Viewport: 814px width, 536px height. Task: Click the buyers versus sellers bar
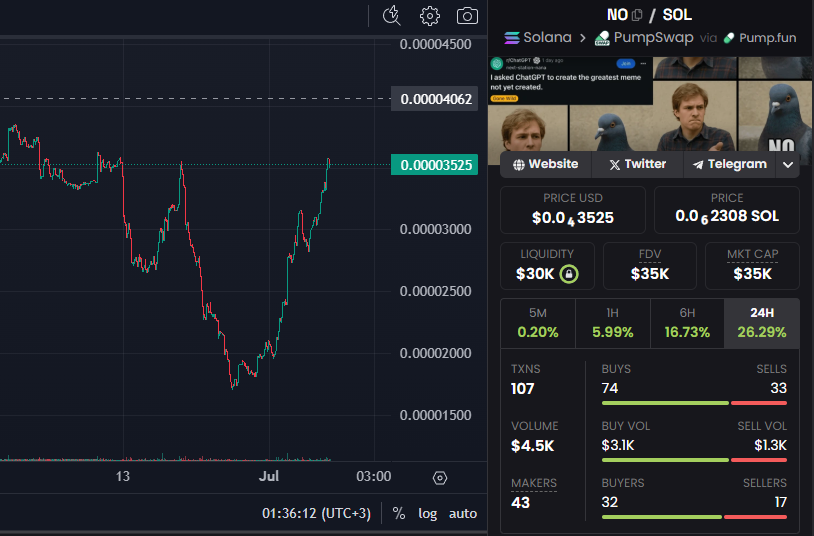click(x=694, y=517)
